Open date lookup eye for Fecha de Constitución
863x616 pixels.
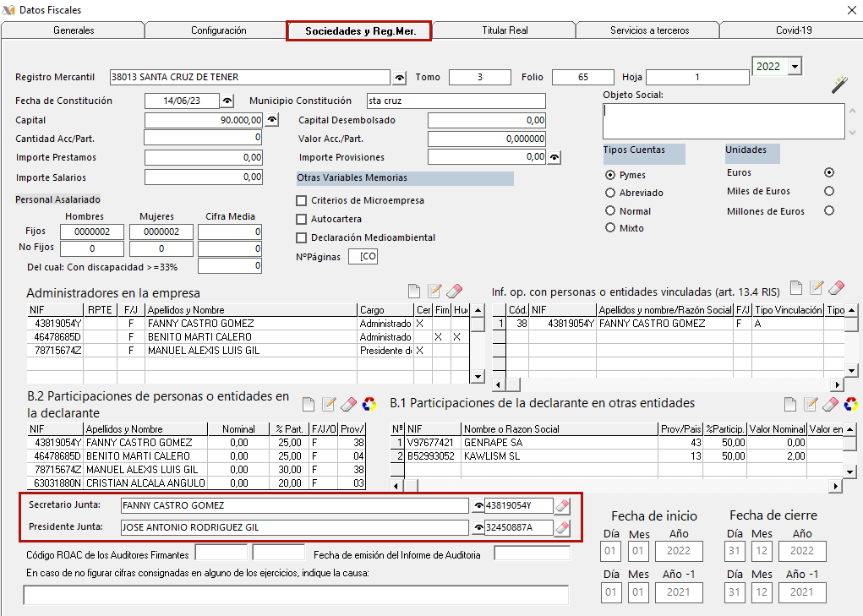point(227,101)
